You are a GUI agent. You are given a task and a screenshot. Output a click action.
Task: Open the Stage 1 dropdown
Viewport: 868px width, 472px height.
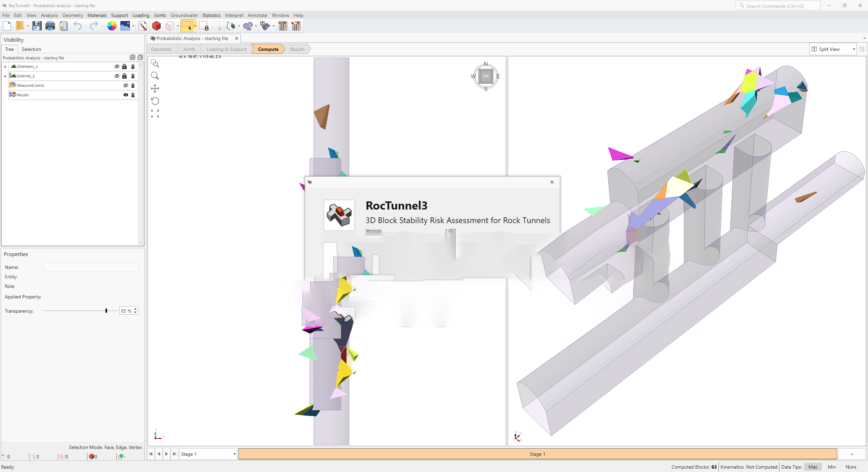(x=234, y=454)
